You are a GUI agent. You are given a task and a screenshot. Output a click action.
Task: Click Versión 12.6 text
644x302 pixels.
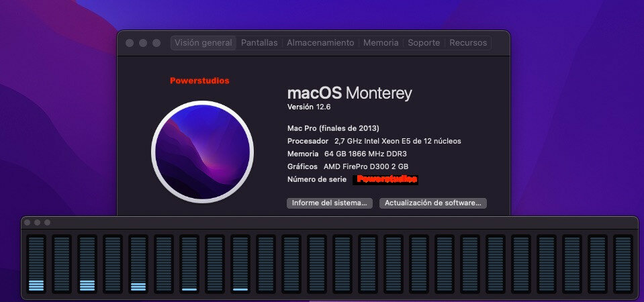309,107
